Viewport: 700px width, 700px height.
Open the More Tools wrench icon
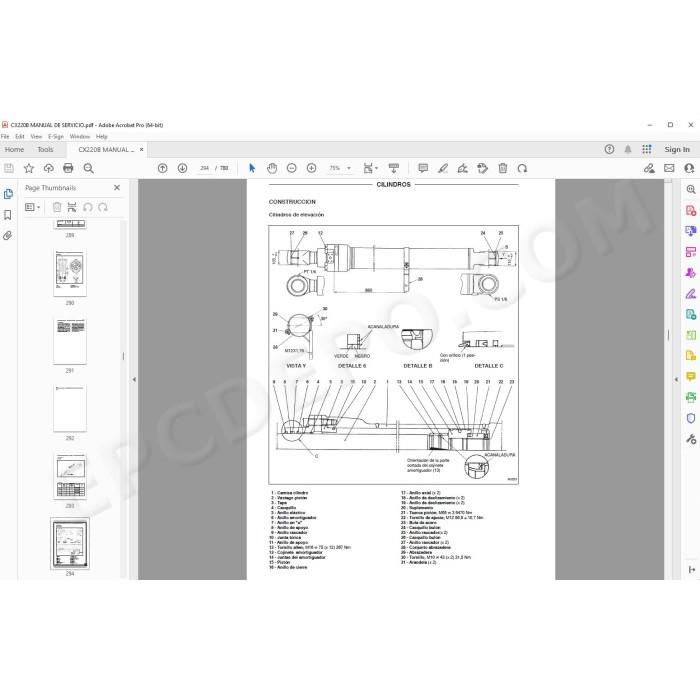[691, 439]
